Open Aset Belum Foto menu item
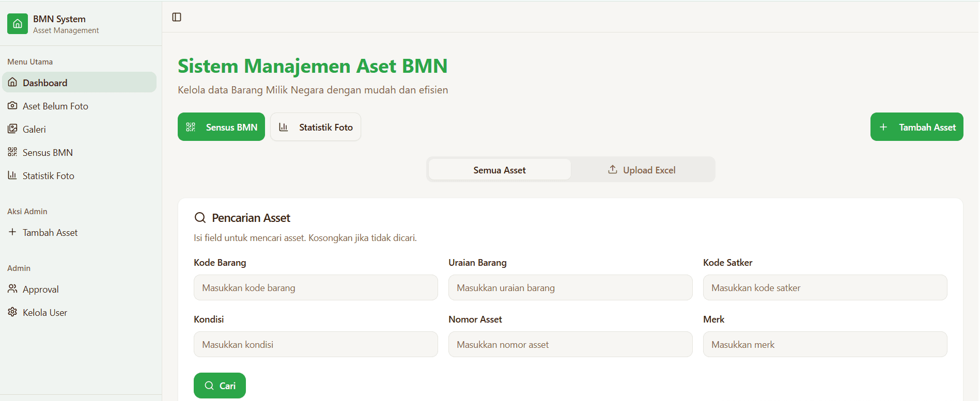Viewport: 980px width, 401px height. click(x=80, y=105)
